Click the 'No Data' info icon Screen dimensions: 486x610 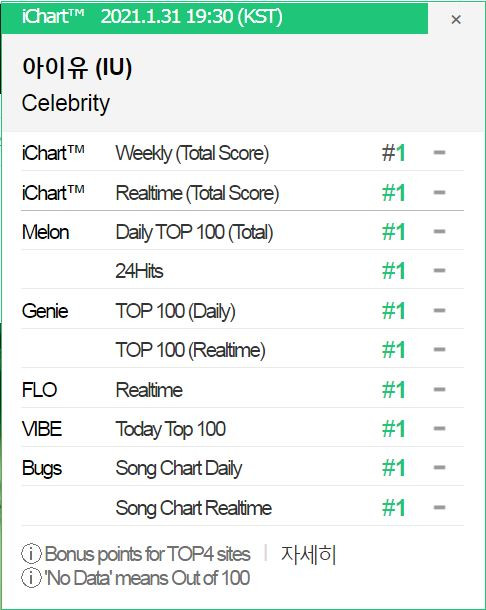pos(31,578)
